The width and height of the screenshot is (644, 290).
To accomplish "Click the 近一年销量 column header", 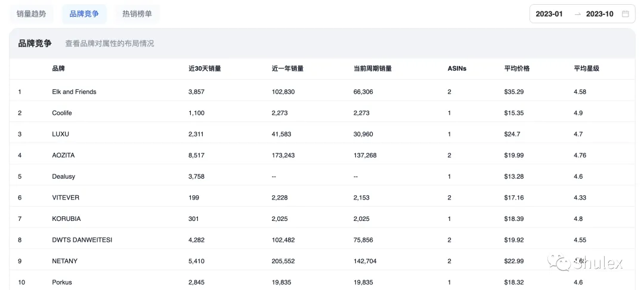I will tap(287, 68).
